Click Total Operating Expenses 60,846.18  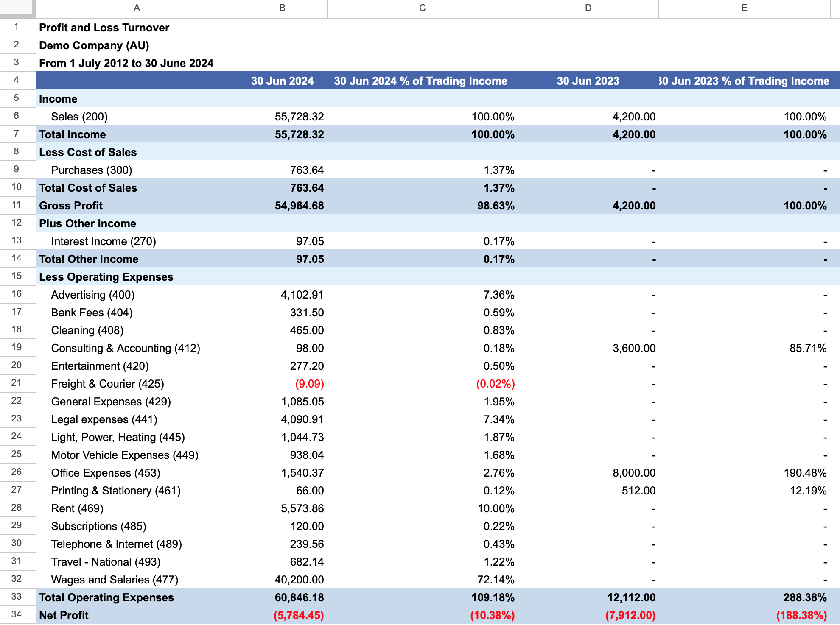(300, 597)
